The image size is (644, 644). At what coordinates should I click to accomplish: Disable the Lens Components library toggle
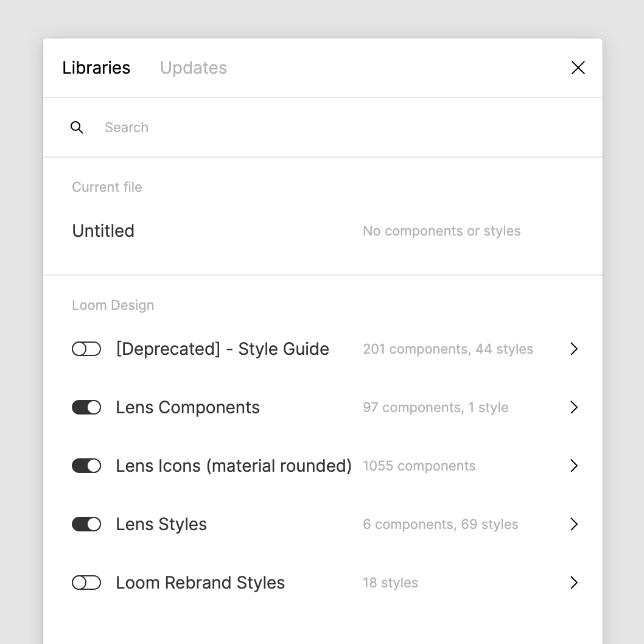[x=86, y=407]
